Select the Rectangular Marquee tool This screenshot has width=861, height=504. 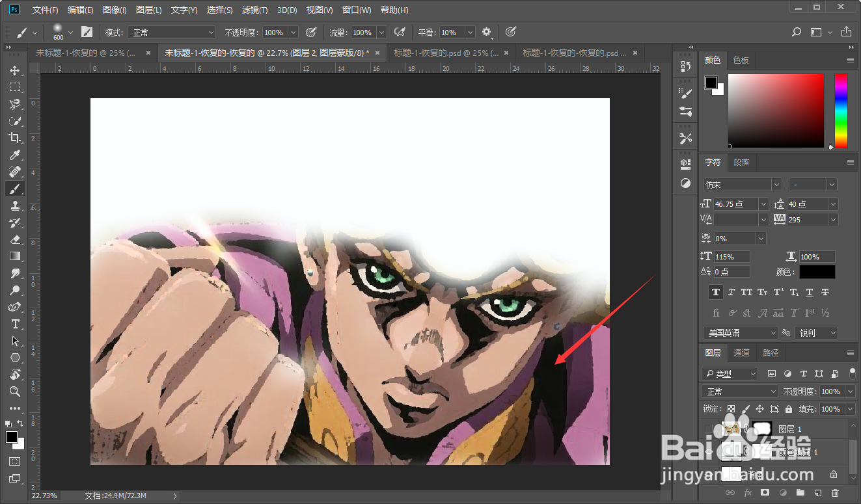[x=14, y=87]
